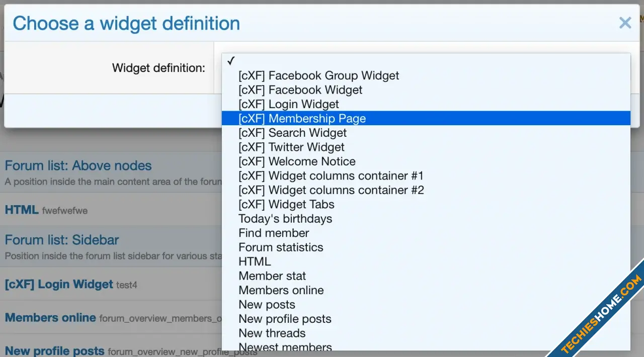Choose Widget columns container #1
The width and height of the screenshot is (644, 357).
(x=426, y=175)
